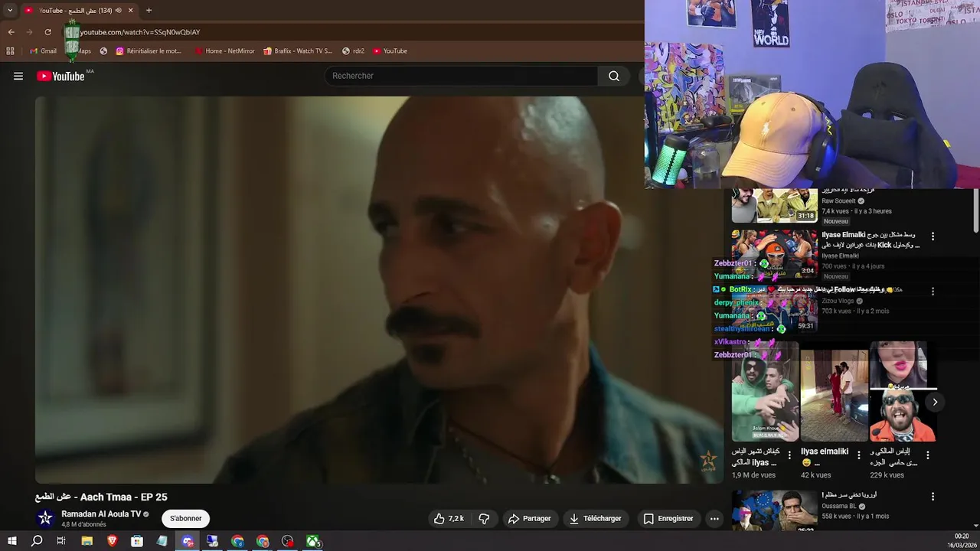
Task: Open Raw Soueelt video thumbnail 31:18
Action: click(774, 205)
